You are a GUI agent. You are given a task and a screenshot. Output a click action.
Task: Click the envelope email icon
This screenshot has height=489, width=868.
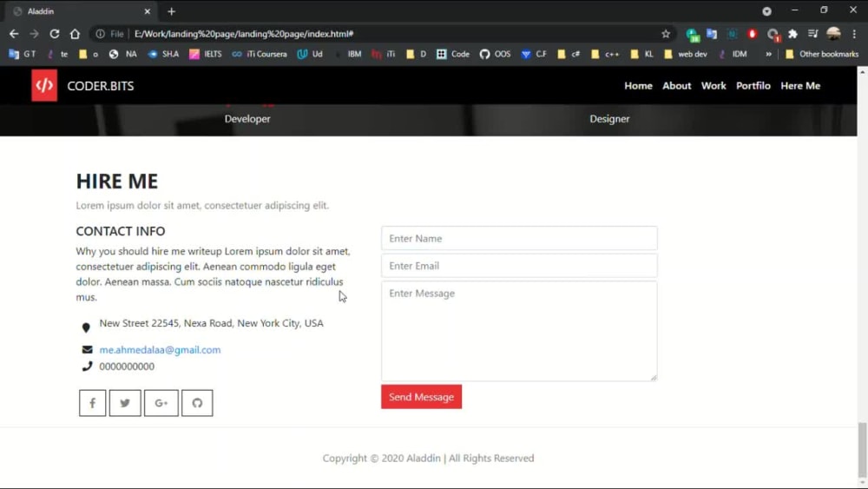[87, 349]
